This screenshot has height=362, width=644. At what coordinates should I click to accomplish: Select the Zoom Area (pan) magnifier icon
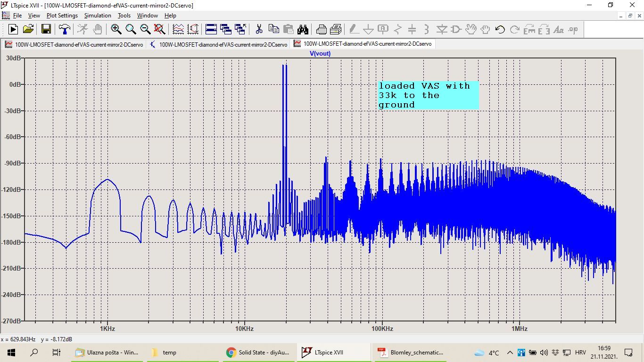click(131, 29)
